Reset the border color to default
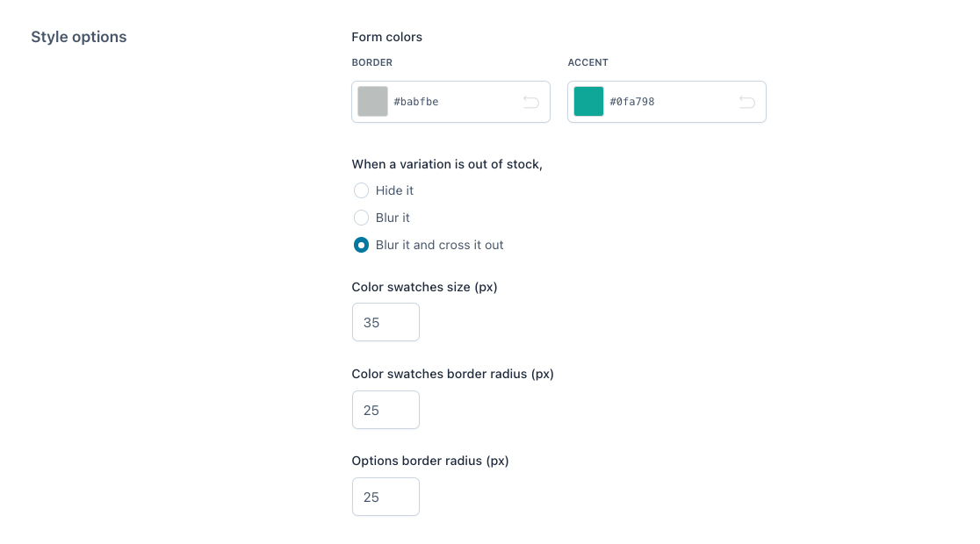 point(530,102)
